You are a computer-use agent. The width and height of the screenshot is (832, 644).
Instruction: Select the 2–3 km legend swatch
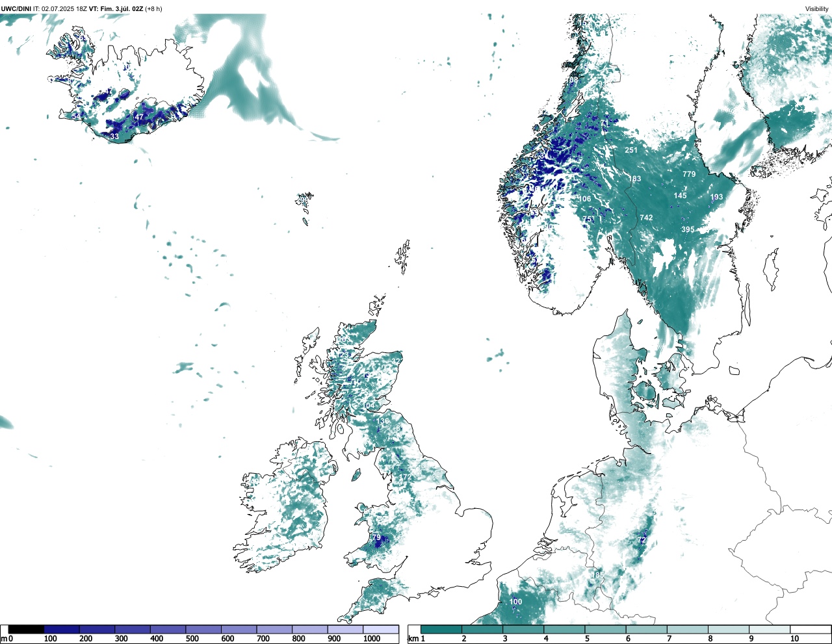[x=482, y=629]
